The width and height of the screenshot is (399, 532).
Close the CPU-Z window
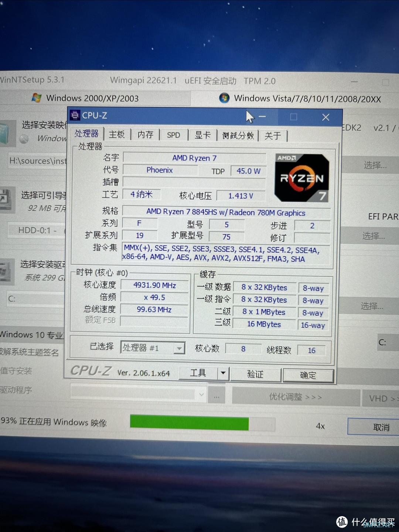coord(325,117)
